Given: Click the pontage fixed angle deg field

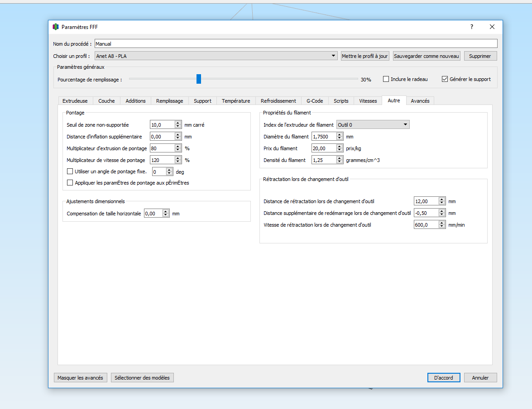Looking at the screenshot, I should 159,171.
